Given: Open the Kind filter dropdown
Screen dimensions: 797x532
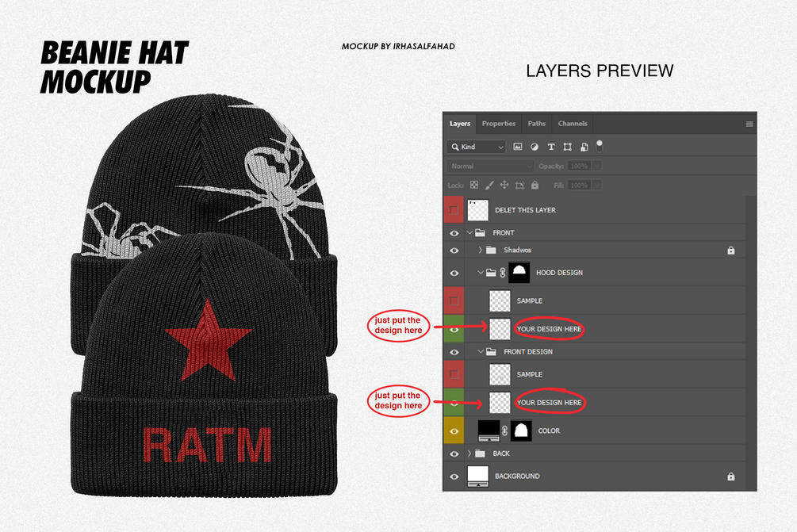Looking at the screenshot, I should pyautogui.click(x=477, y=147).
